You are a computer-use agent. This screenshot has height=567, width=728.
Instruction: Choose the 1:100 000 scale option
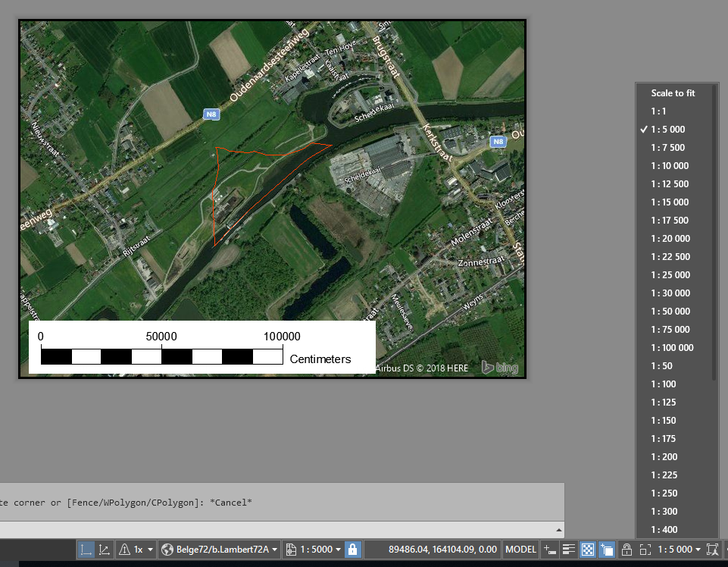[x=674, y=347]
